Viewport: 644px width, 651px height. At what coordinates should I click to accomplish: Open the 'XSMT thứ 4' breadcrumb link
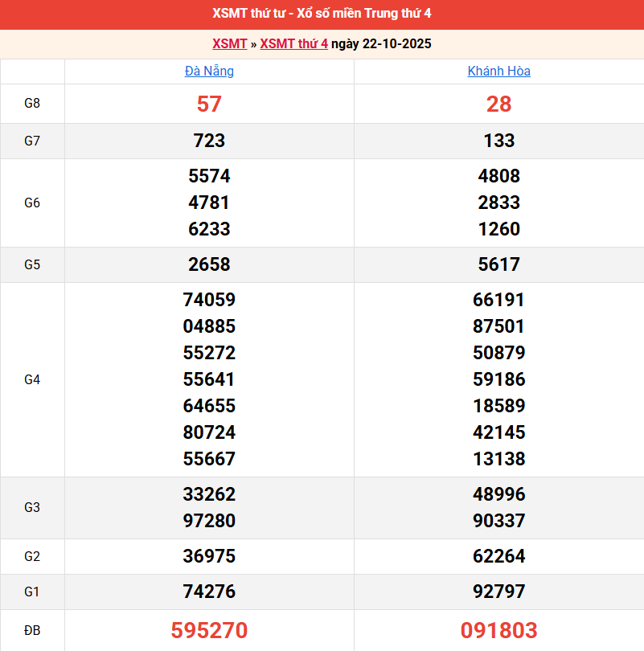(293, 43)
